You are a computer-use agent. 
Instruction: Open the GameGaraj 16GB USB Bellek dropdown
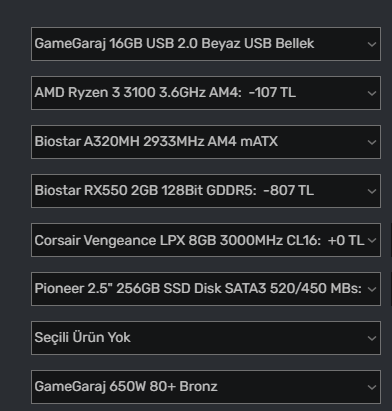pyautogui.click(x=206, y=44)
